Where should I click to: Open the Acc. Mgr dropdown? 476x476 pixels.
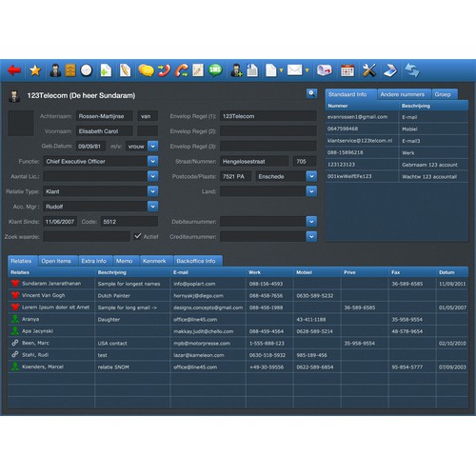click(152, 207)
